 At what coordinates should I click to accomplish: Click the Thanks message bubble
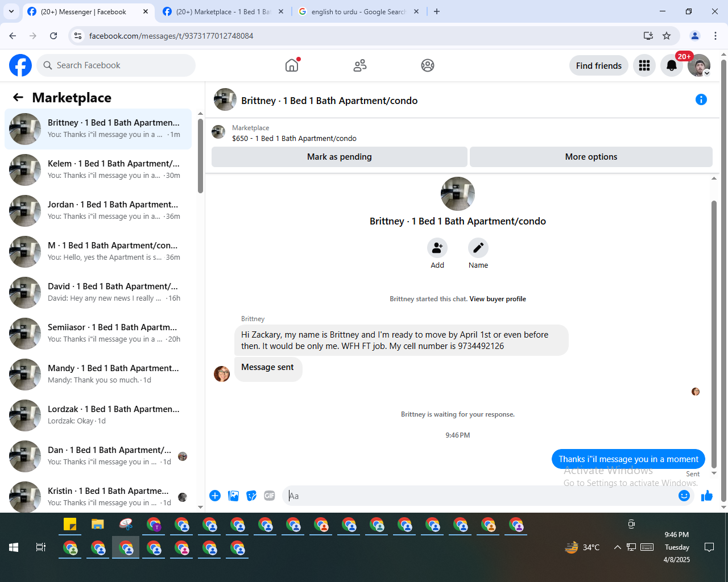628,459
